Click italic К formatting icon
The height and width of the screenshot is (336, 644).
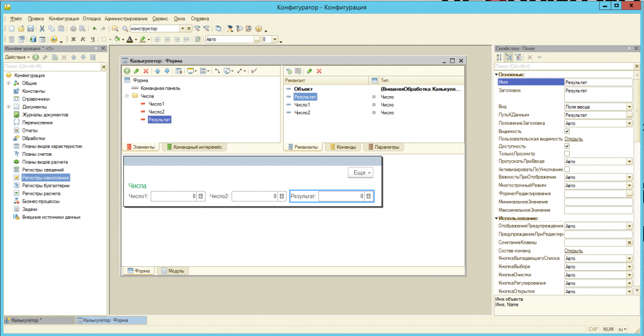click(x=82, y=40)
